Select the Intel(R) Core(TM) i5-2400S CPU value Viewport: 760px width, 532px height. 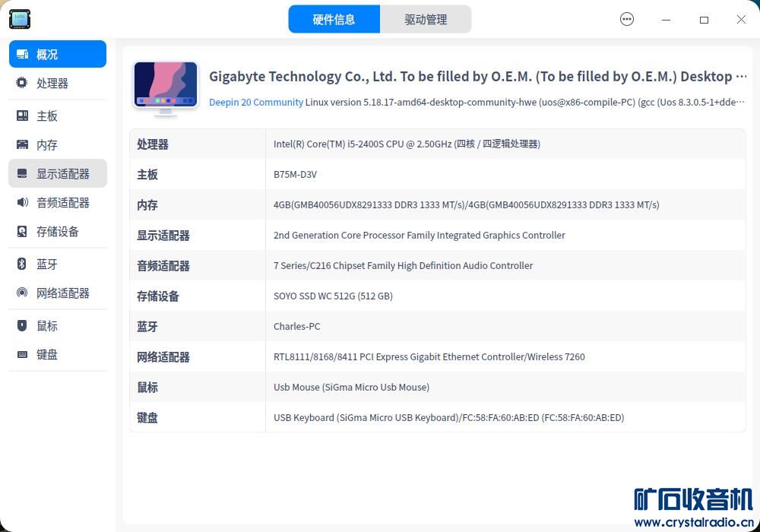click(407, 144)
